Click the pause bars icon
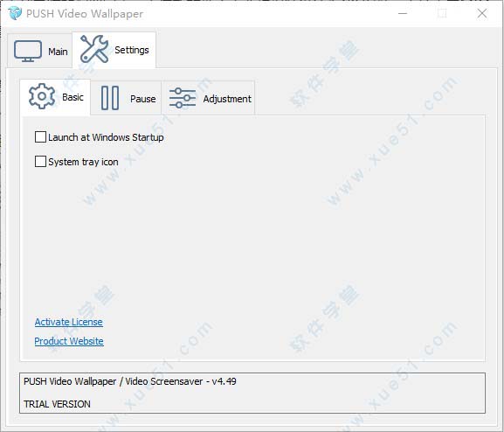The height and width of the screenshot is (432, 504). coord(110,98)
